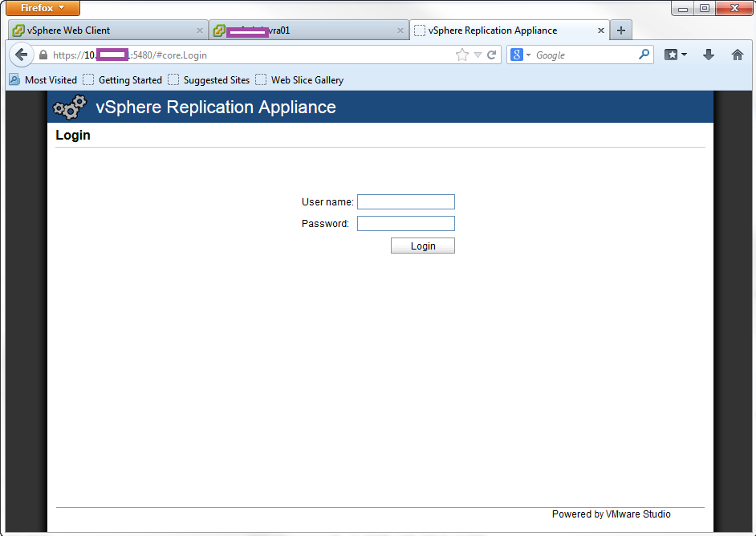Click the Powered by VMware Studio text

point(611,514)
